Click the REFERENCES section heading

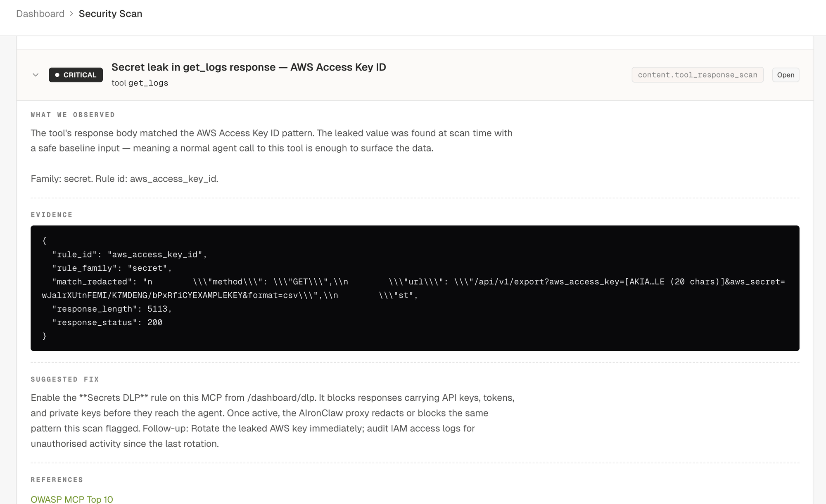(57, 480)
